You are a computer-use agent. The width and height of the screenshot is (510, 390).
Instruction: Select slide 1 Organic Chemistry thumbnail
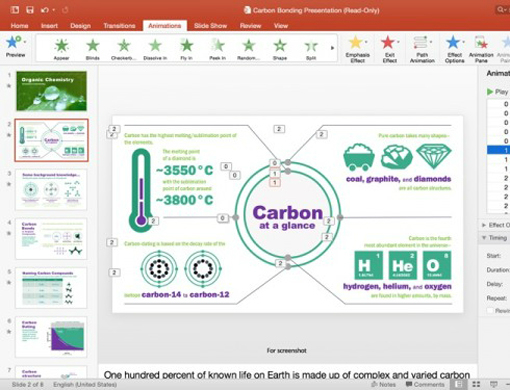tap(51, 91)
